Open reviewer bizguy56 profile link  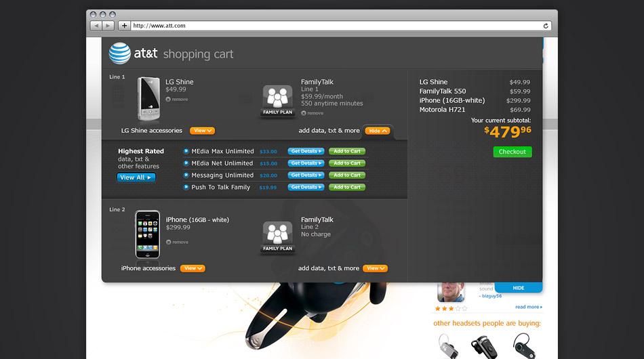pos(490,296)
